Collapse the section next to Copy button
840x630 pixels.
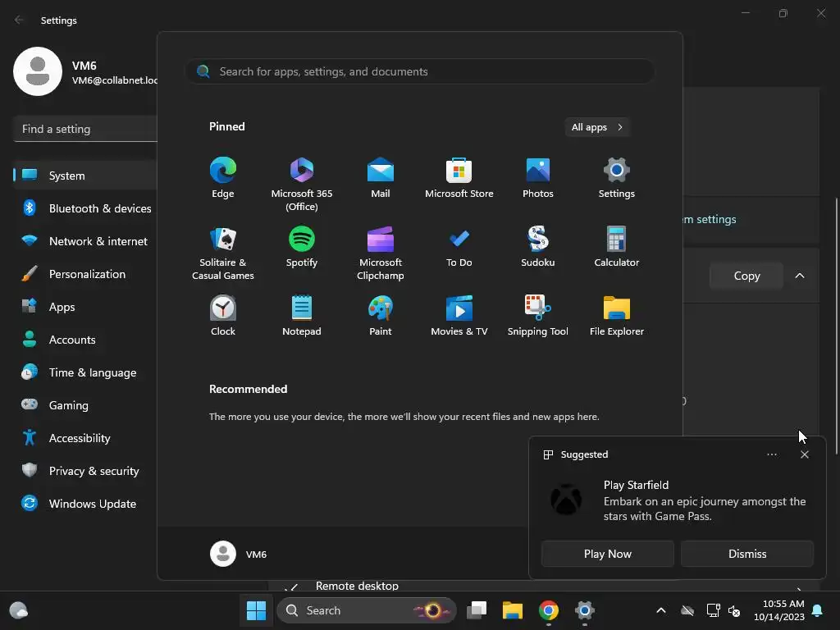point(799,276)
